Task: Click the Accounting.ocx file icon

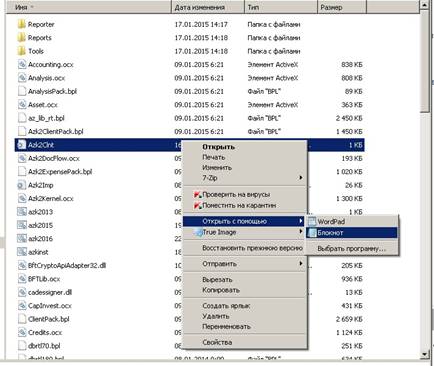Action: (x=22, y=64)
